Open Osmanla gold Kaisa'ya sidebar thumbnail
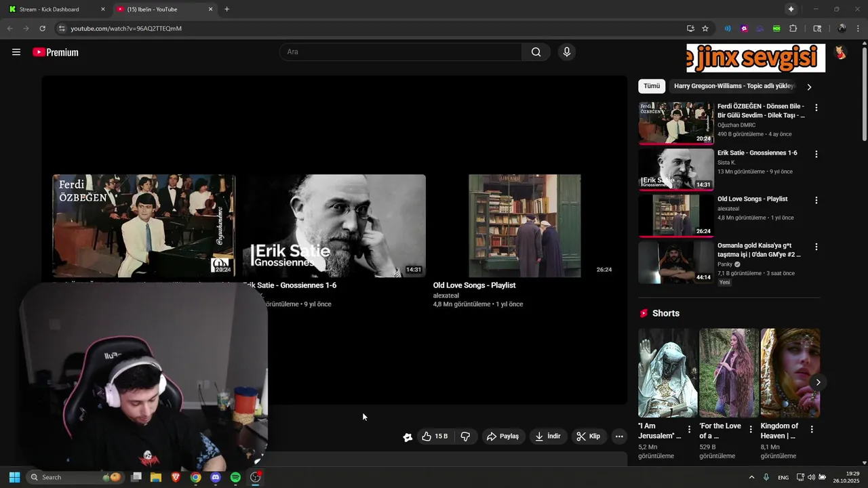 (676, 262)
